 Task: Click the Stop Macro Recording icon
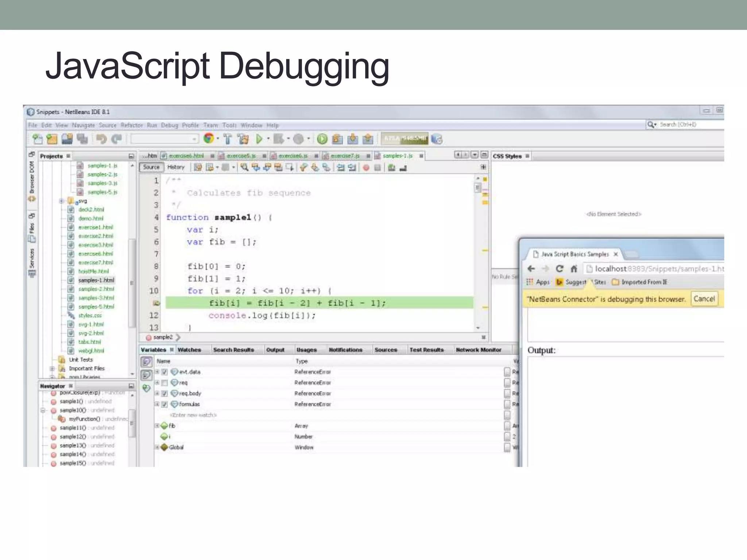click(x=378, y=168)
